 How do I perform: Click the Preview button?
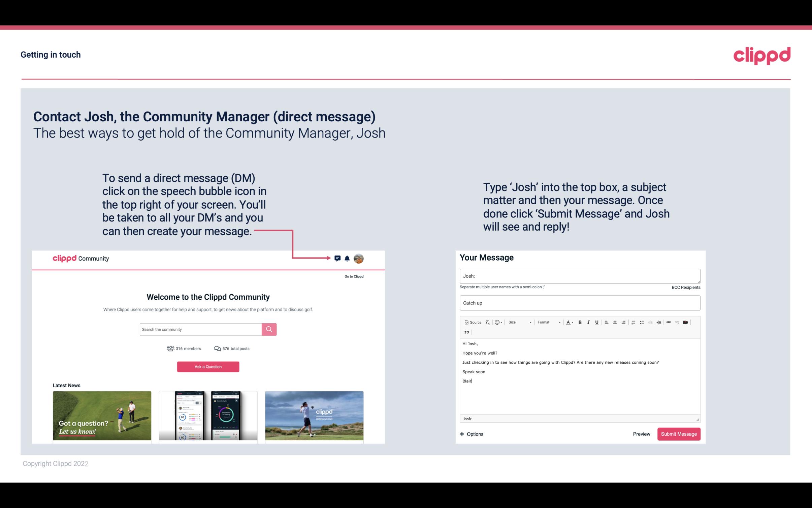[641, 434]
